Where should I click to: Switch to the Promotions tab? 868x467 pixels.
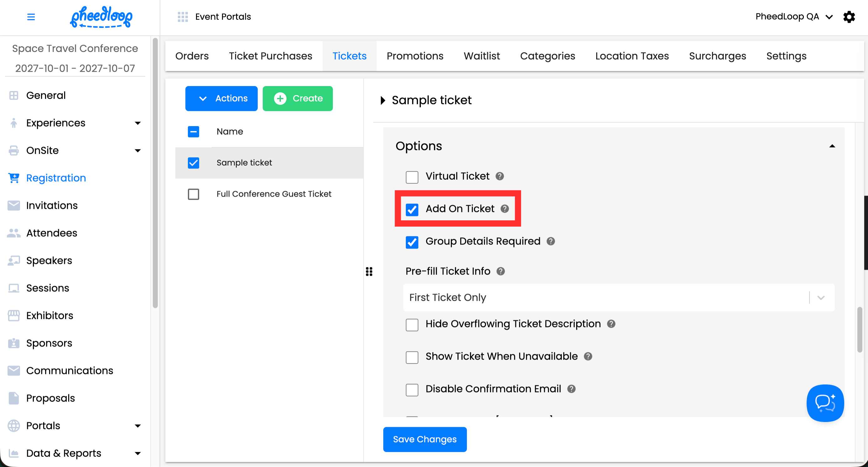(x=415, y=56)
